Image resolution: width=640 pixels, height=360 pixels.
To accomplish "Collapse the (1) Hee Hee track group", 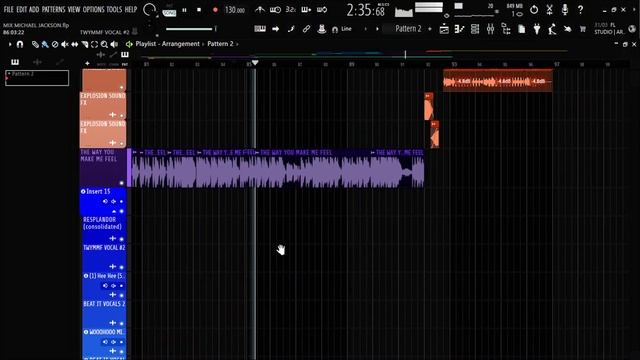I will [x=86, y=276].
